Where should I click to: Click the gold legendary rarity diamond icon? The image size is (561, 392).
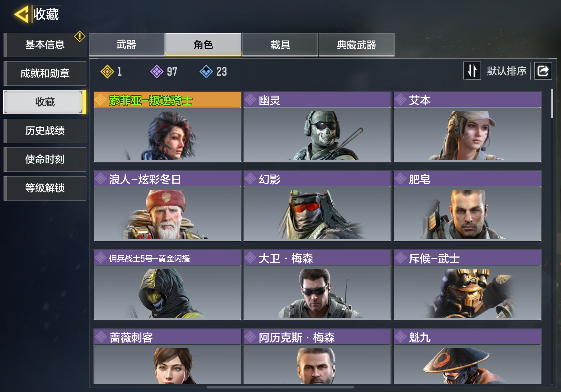tap(107, 72)
